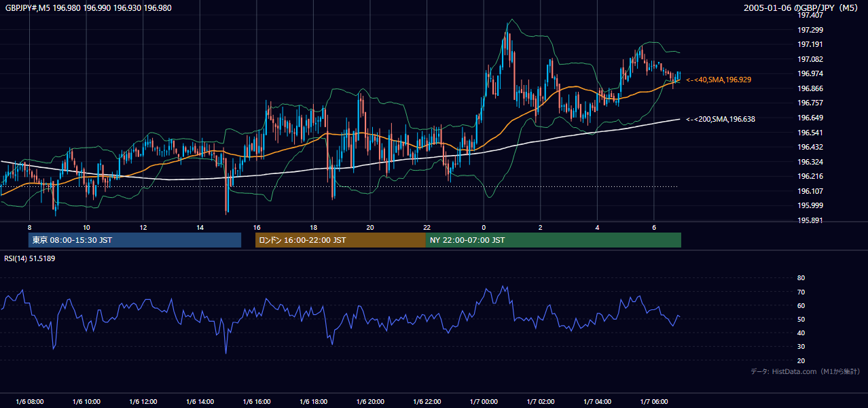The image size is (868, 408).
Task: Click hour tick 10 under the price chart
Action: coord(86,227)
